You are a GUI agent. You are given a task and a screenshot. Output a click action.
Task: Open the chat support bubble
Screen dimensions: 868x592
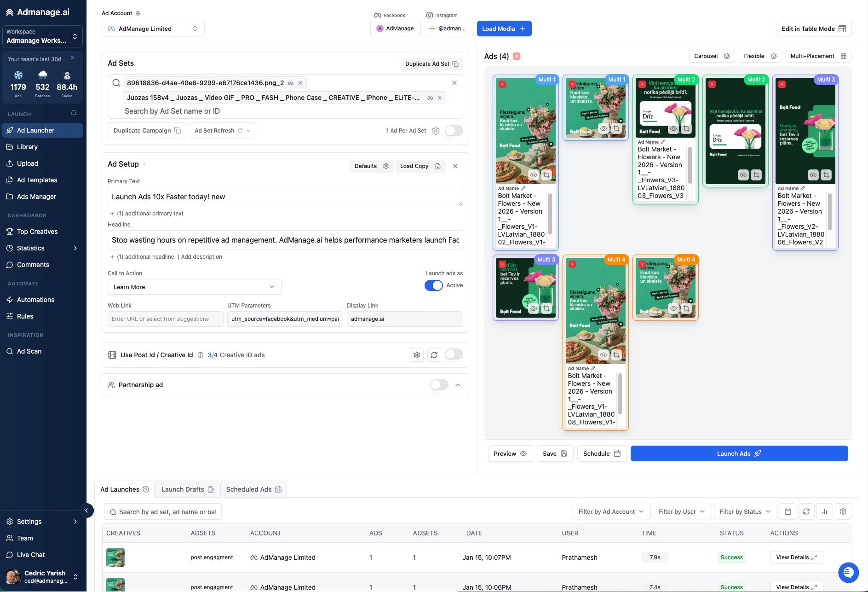tap(848, 573)
